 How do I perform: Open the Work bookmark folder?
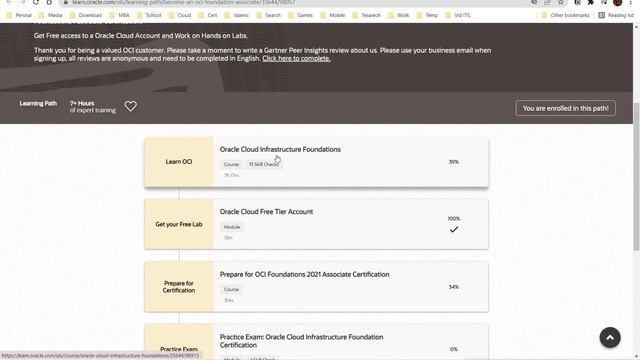point(398,15)
